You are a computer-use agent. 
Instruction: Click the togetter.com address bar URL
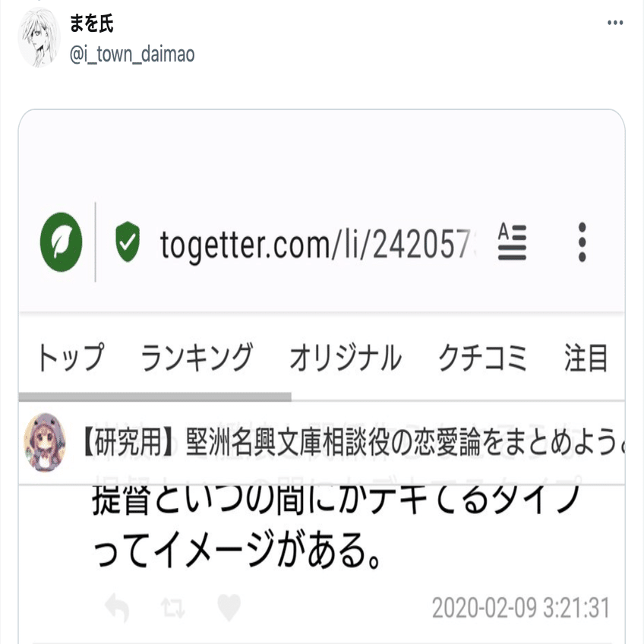pos(315,245)
